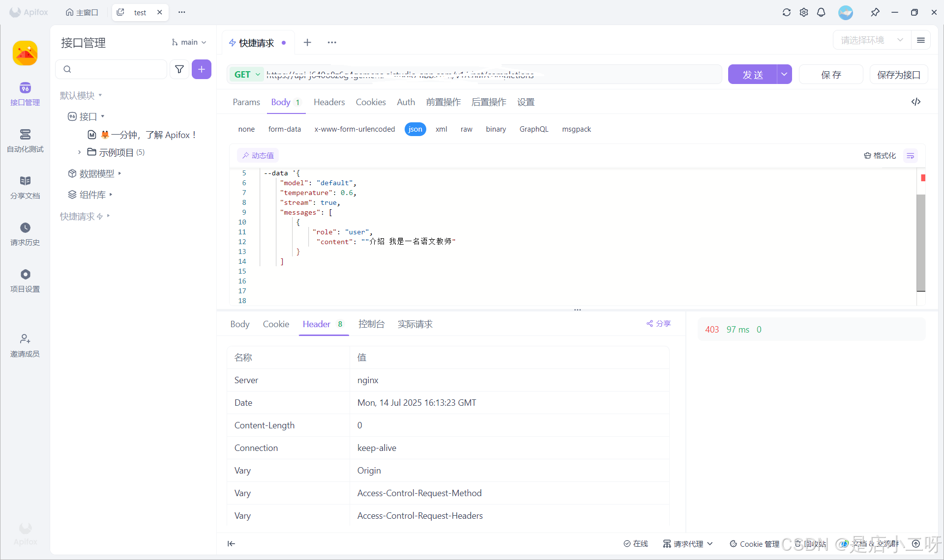Image resolution: width=944 pixels, height=560 pixels.
Task: Click the sidebar search input field
Action: 111,69
